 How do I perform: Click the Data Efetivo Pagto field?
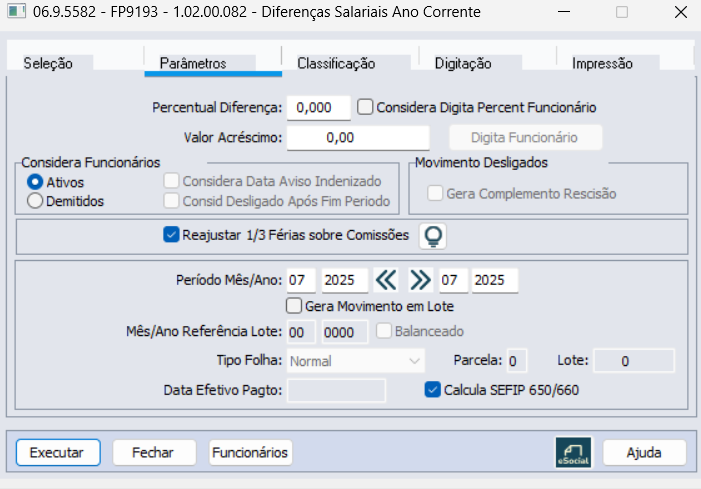[336, 390]
